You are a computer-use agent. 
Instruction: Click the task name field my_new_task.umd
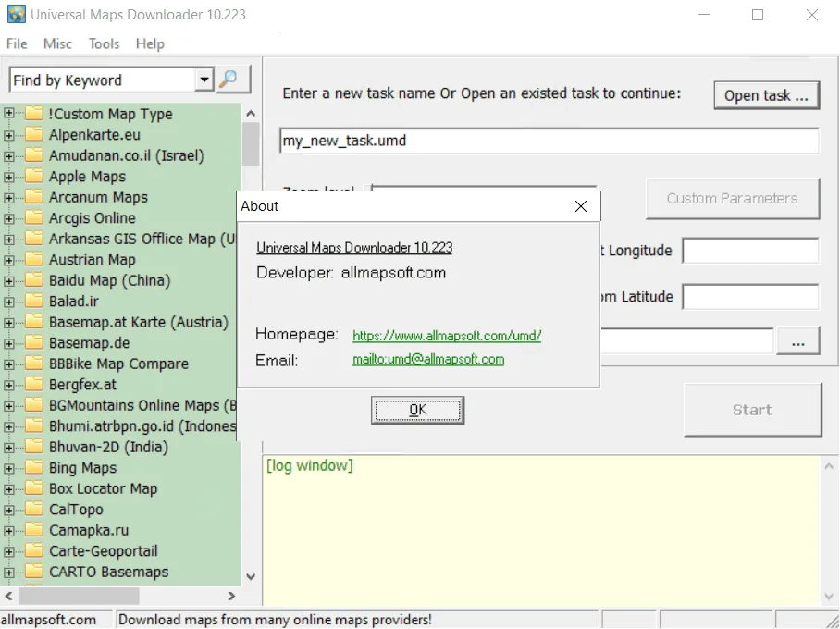click(550, 141)
